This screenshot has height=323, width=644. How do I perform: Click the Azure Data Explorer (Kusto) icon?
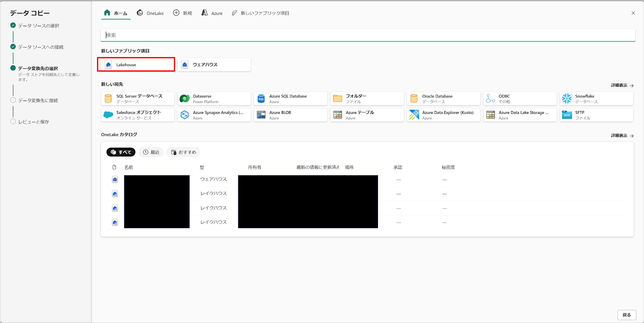tap(414, 115)
